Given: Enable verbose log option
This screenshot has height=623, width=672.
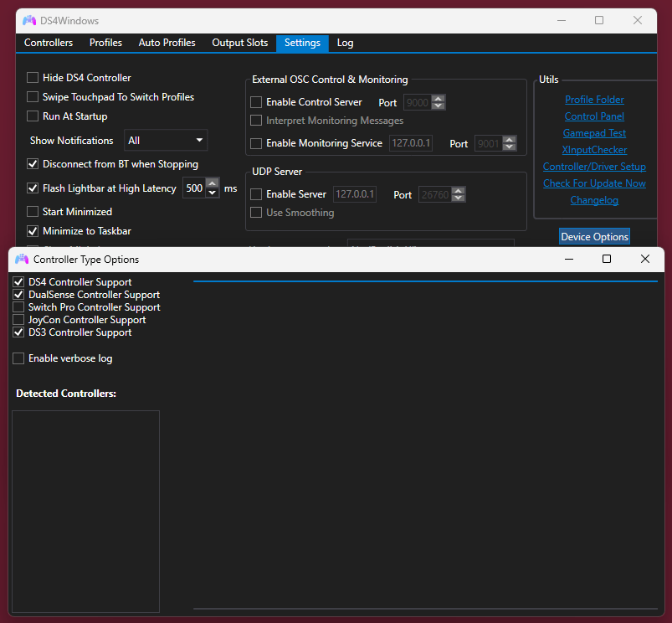Looking at the screenshot, I should coord(18,358).
